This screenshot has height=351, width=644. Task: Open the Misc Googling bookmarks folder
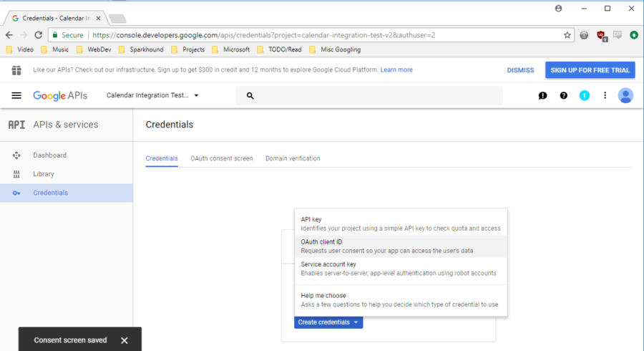335,49
